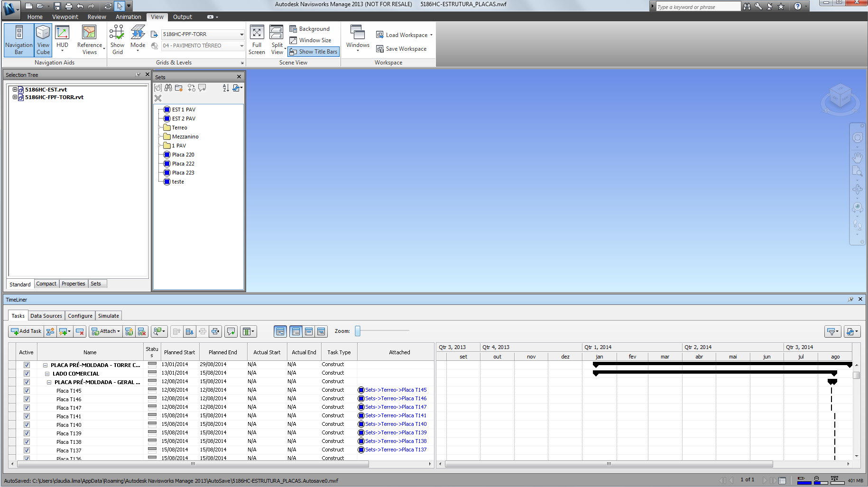Open the Animation ribbon tab
Image resolution: width=868 pixels, height=487 pixels.
tap(129, 17)
